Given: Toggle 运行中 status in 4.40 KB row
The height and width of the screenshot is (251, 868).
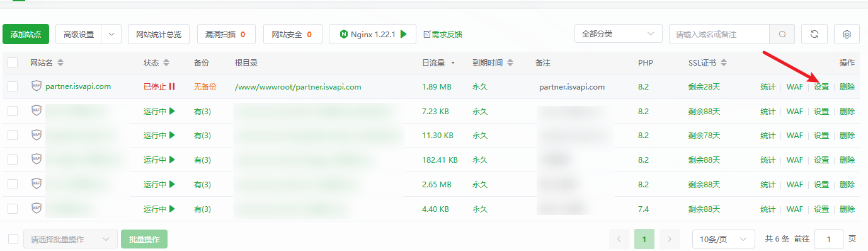Looking at the screenshot, I should (159, 209).
